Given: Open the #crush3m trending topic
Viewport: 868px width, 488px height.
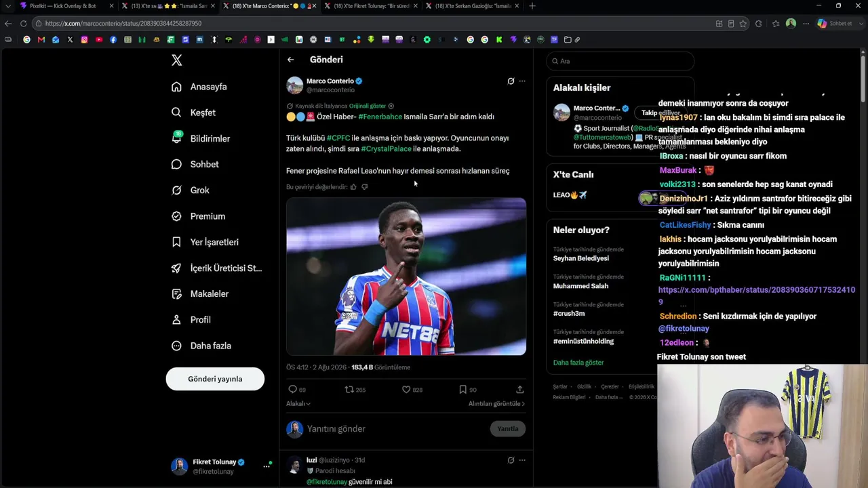Looking at the screenshot, I should pyautogui.click(x=569, y=314).
